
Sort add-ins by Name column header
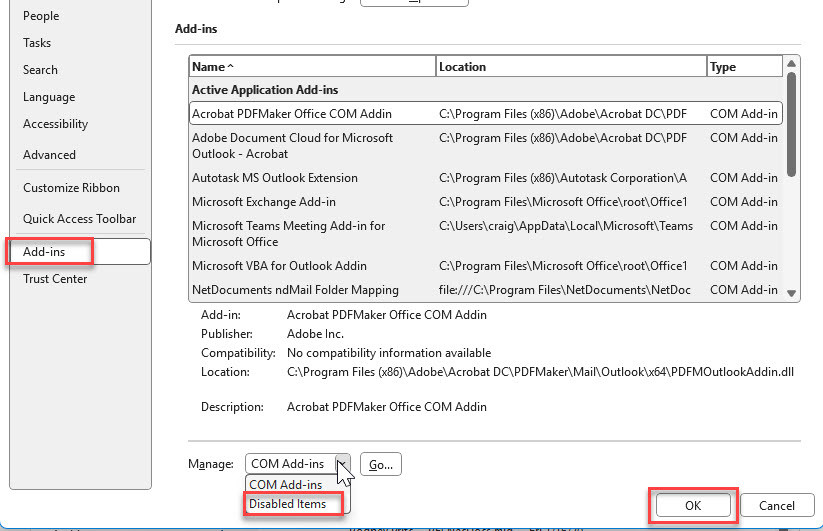pos(312,67)
